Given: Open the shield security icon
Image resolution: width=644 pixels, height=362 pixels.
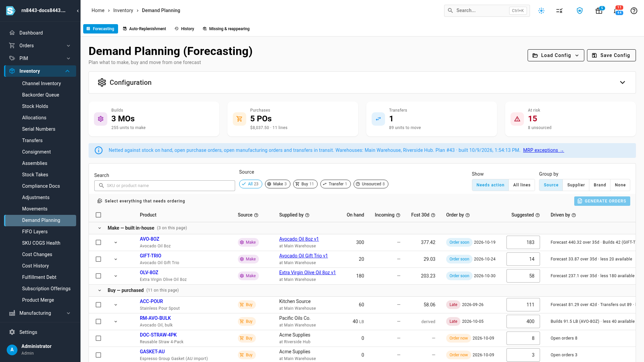Looking at the screenshot, I should [x=580, y=11].
